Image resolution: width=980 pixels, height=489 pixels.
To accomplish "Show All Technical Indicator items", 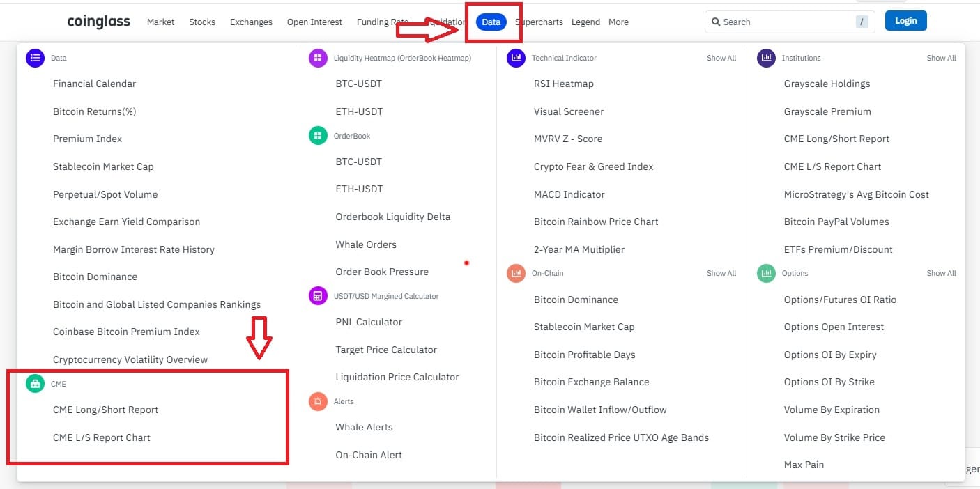I will [721, 59].
